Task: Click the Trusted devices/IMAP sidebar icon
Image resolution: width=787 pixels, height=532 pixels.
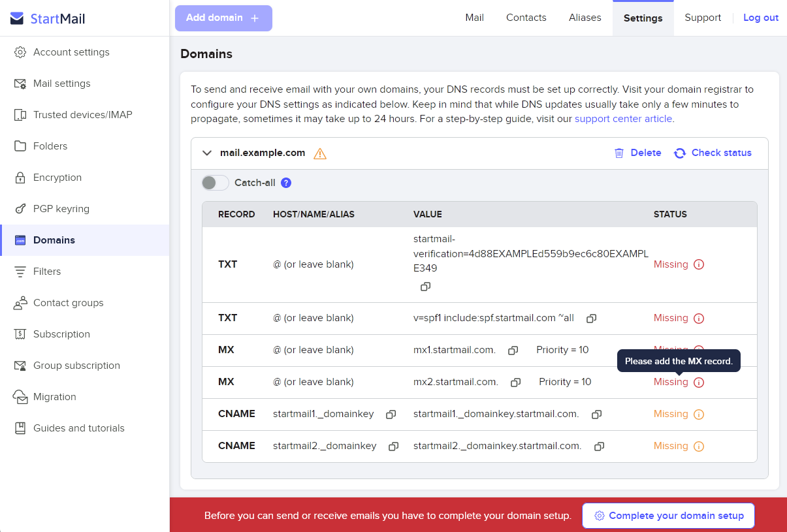Action: pos(20,114)
